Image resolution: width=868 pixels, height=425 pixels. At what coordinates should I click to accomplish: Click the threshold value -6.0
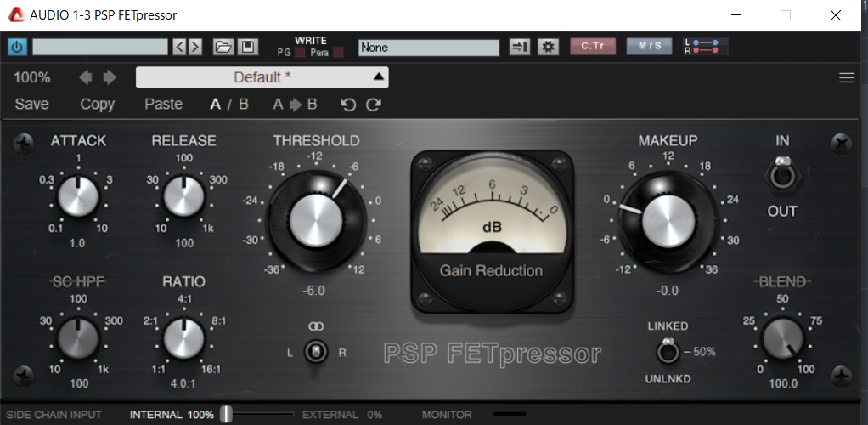click(314, 291)
